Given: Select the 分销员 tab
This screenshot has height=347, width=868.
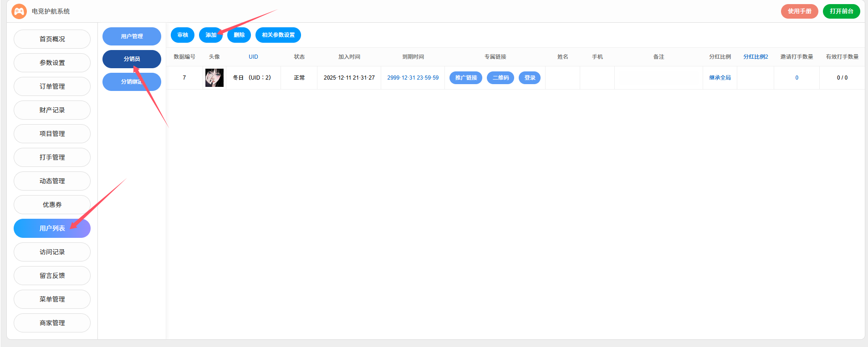Looking at the screenshot, I should pos(132,59).
